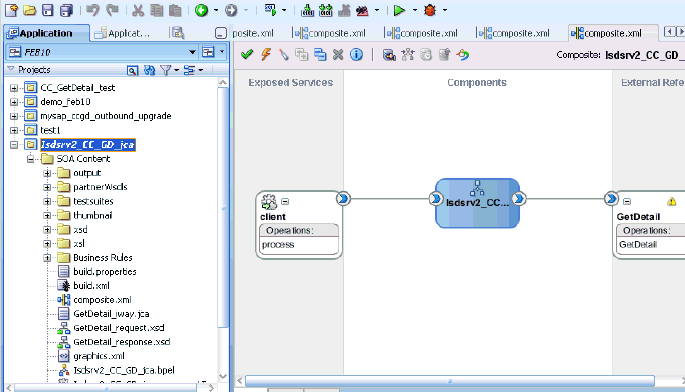The height and width of the screenshot is (392, 685).
Task: Expand the partnerWsdls folder
Action: 47,187
